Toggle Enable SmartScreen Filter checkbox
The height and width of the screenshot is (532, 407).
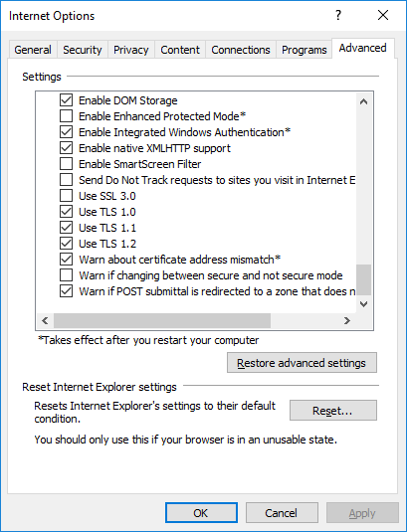point(66,164)
